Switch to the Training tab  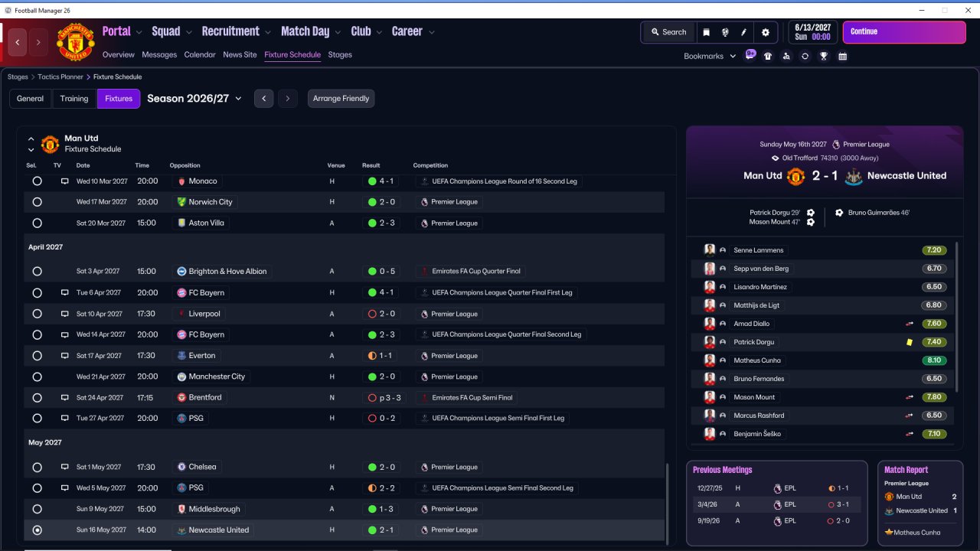tap(74, 99)
